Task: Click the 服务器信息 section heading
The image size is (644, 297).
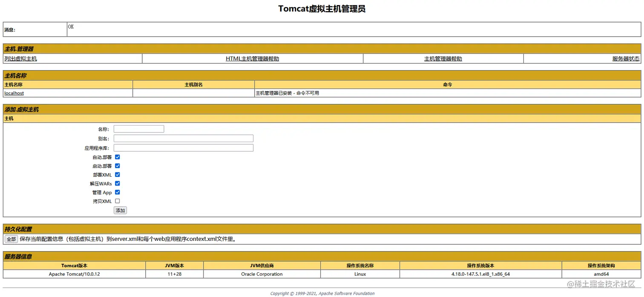Action: [x=18, y=256]
